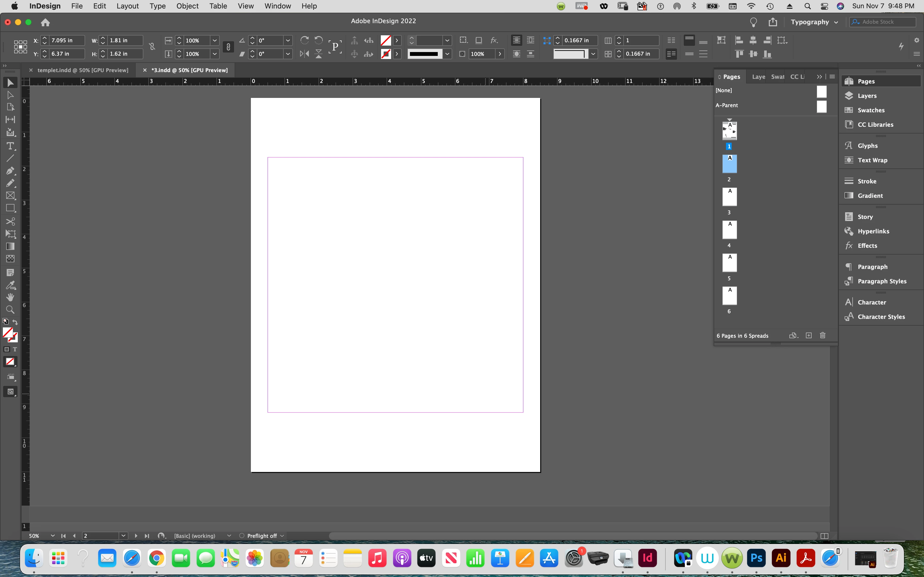Open the Swatches panel from the dock

[x=871, y=110]
